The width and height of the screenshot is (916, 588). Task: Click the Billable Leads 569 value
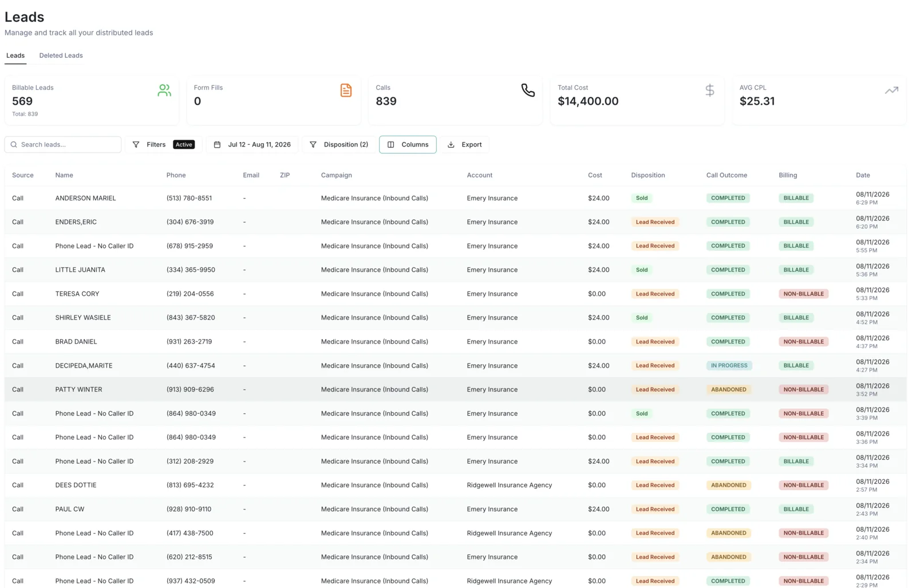tap(22, 101)
